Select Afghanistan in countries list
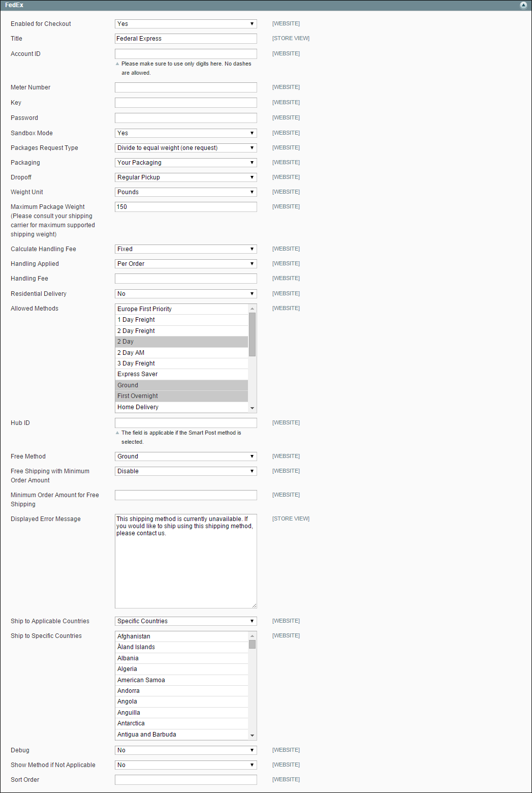The image size is (532, 793). pyautogui.click(x=181, y=636)
